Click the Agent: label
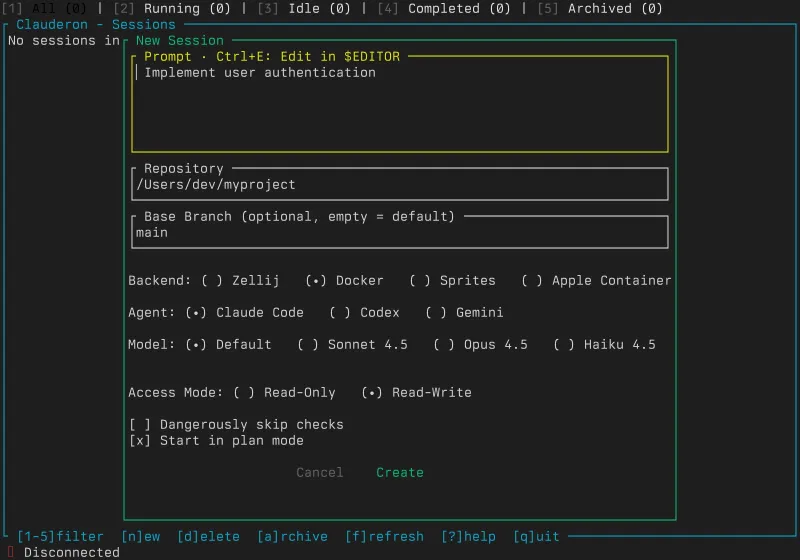800x560 pixels. pyautogui.click(x=152, y=313)
